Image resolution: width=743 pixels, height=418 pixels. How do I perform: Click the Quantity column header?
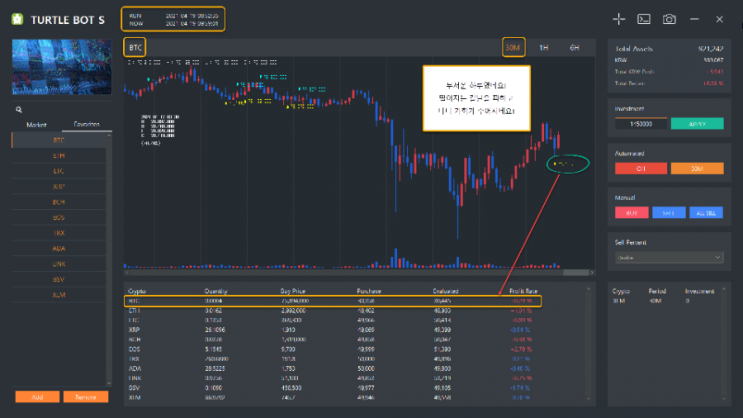216,291
